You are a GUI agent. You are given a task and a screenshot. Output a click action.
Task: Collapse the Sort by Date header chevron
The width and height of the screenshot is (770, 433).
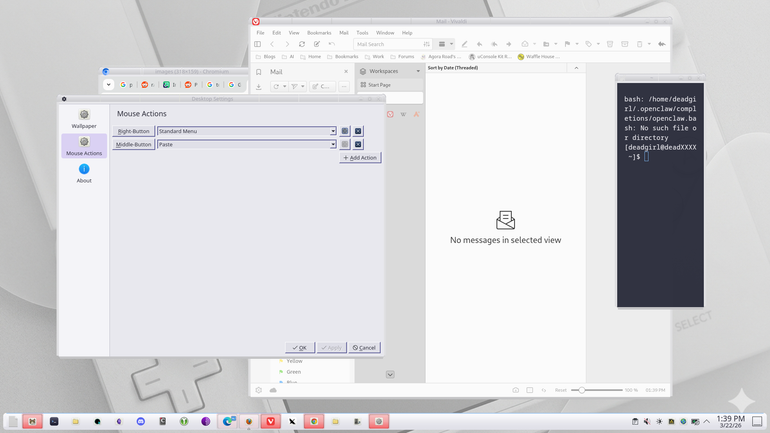tap(576, 68)
